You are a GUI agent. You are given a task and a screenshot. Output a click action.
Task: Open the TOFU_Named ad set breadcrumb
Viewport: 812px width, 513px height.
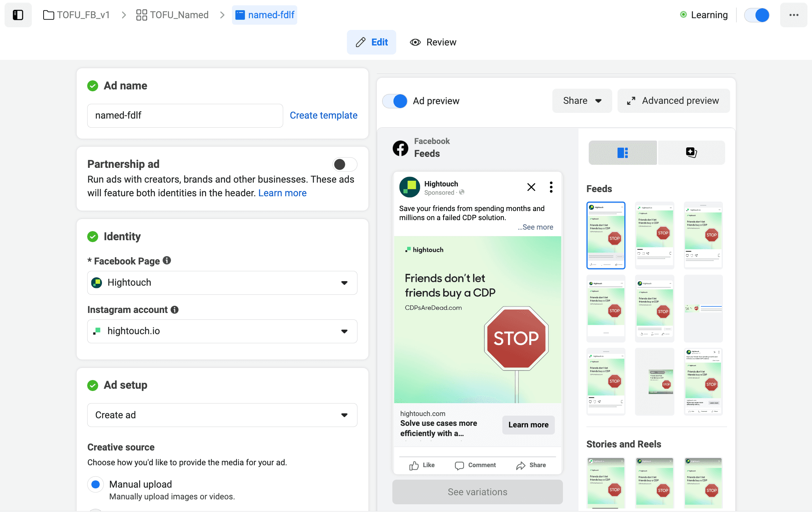172,15
